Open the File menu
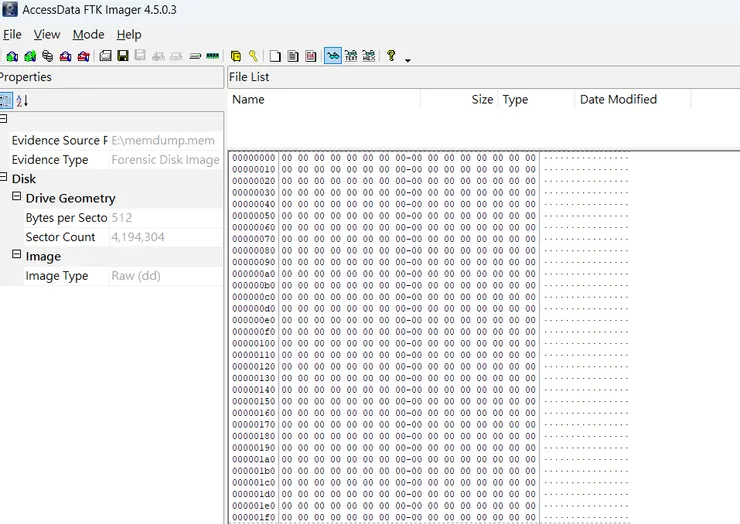 coord(12,35)
